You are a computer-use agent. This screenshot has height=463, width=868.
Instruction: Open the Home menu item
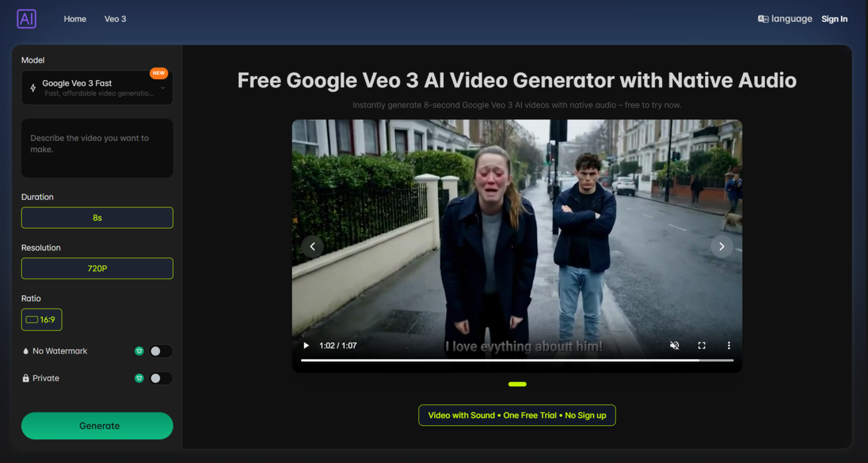(75, 19)
